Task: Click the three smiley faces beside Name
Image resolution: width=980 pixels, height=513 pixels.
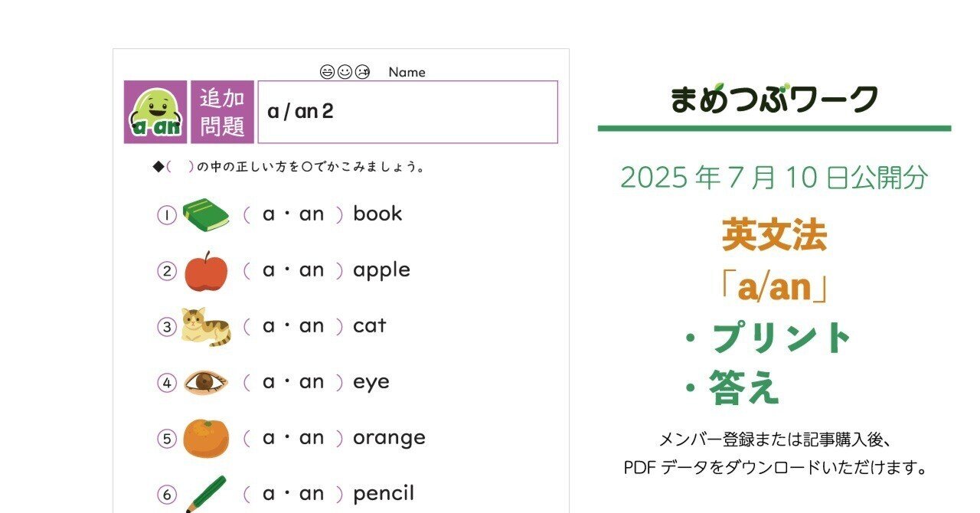Action: pyautogui.click(x=345, y=72)
